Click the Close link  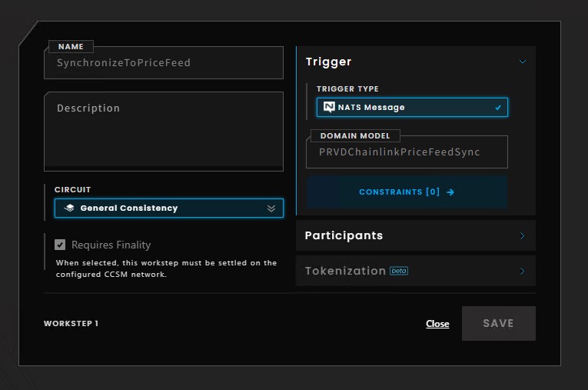(x=437, y=324)
